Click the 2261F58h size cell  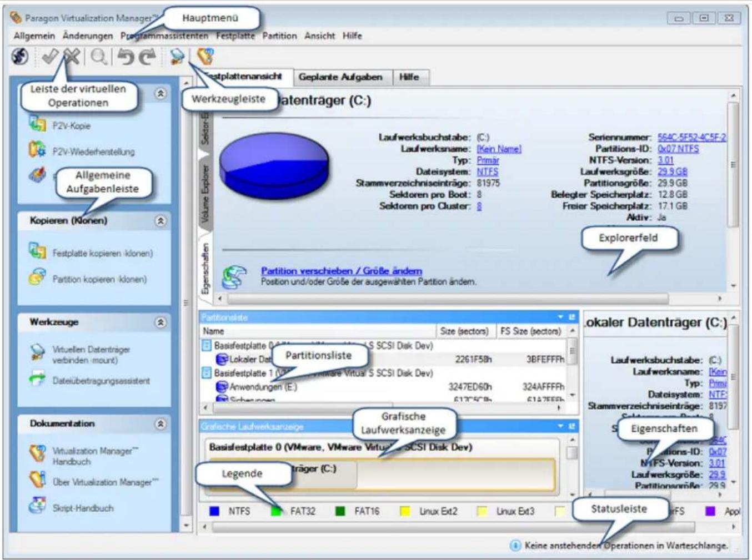click(473, 360)
